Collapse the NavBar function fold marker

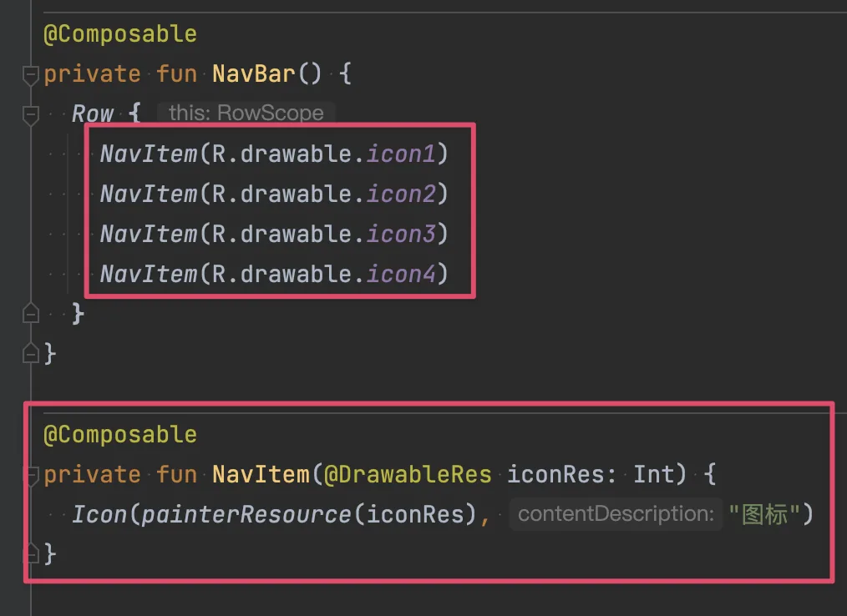(x=30, y=75)
